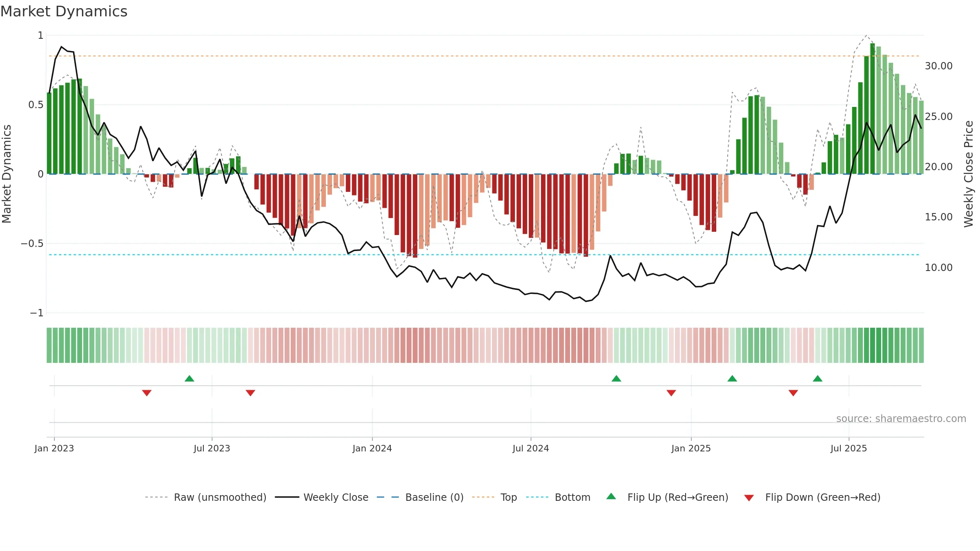Click the 25.00 price axis tick
Viewport: 980px width, 551px height.
pyautogui.click(x=939, y=116)
